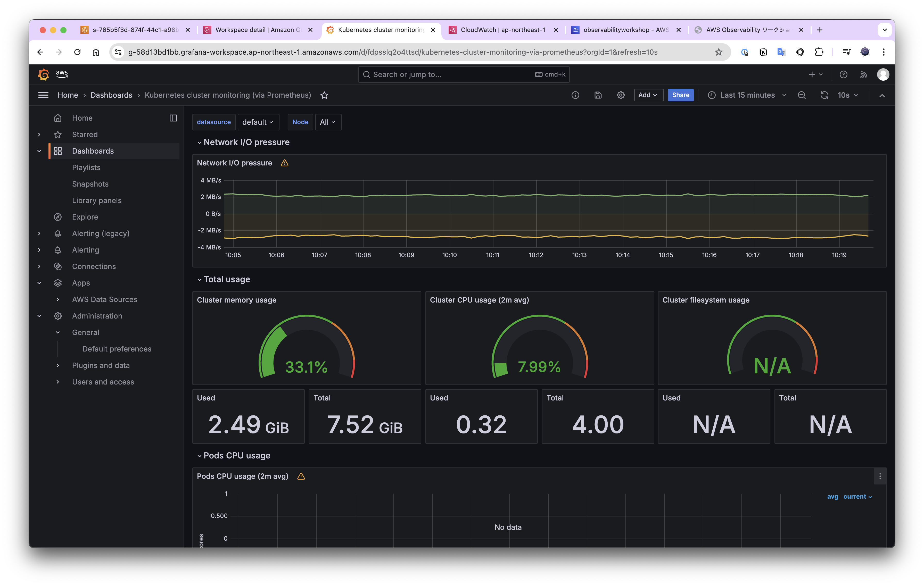Toggle the main hamburger menu
Viewport: 924px width, 586px height.
coord(43,95)
